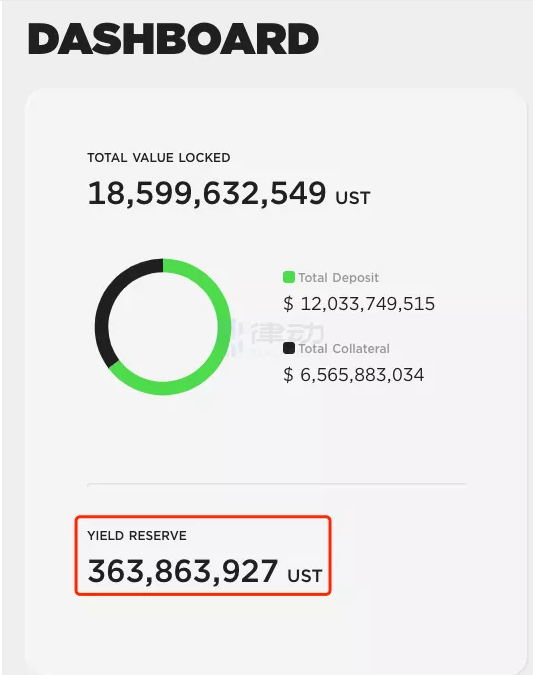Click the Total Deposit label text
This screenshot has width=533, height=675.
(x=338, y=278)
